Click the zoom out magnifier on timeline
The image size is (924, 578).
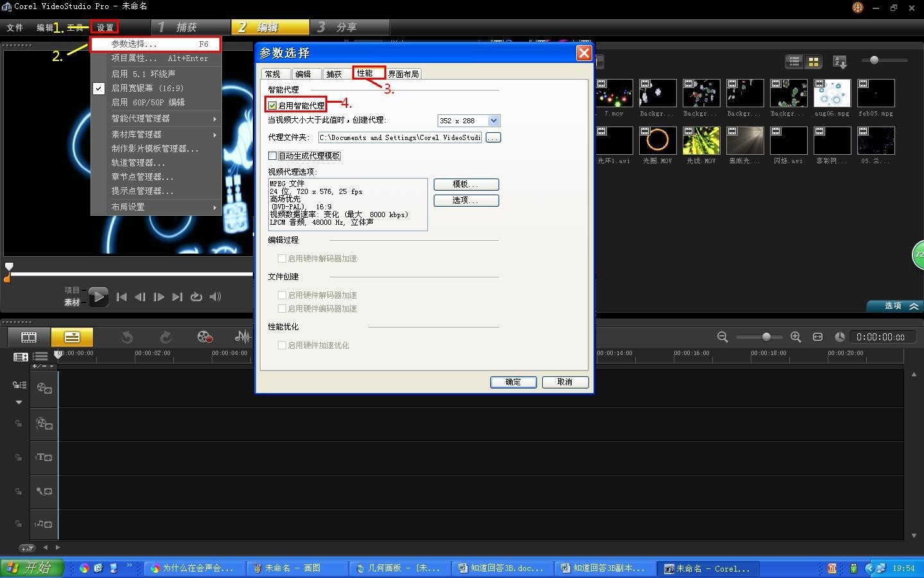(x=723, y=337)
